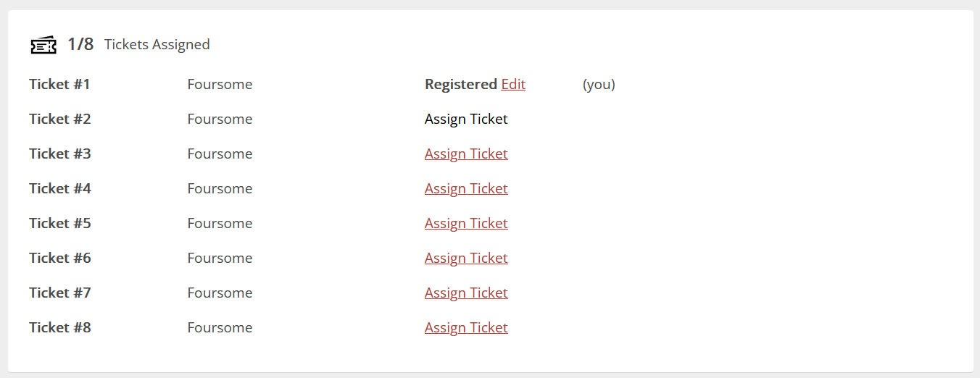The image size is (980, 378).
Task: Assign Ticket #5 via its link
Action: click(x=466, y=224)
